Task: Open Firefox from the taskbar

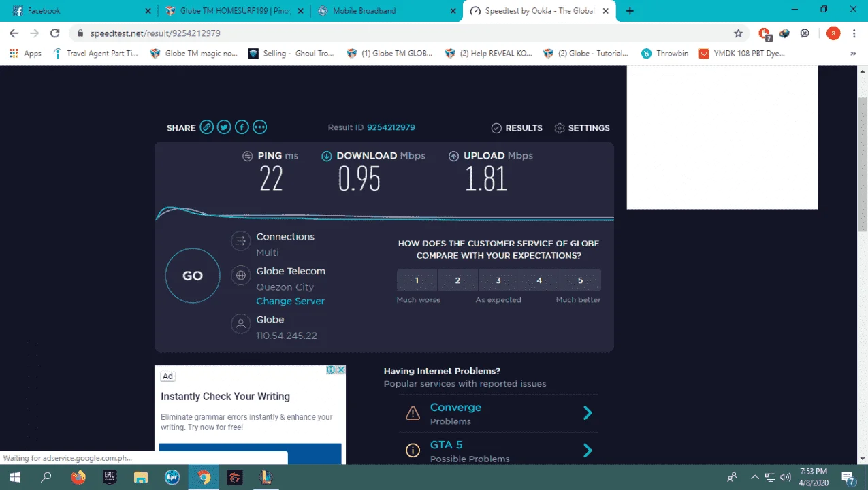Action: point(78,477)
